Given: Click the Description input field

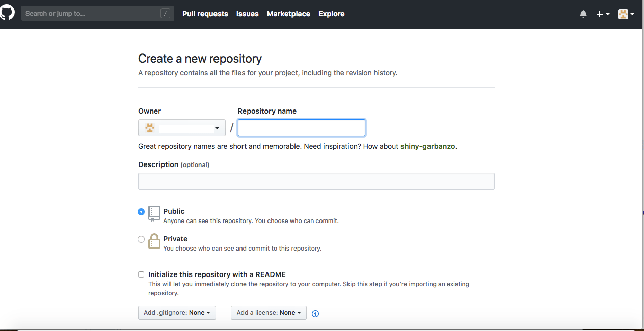Looking at the screenshot, I should (x=316, y=181).
